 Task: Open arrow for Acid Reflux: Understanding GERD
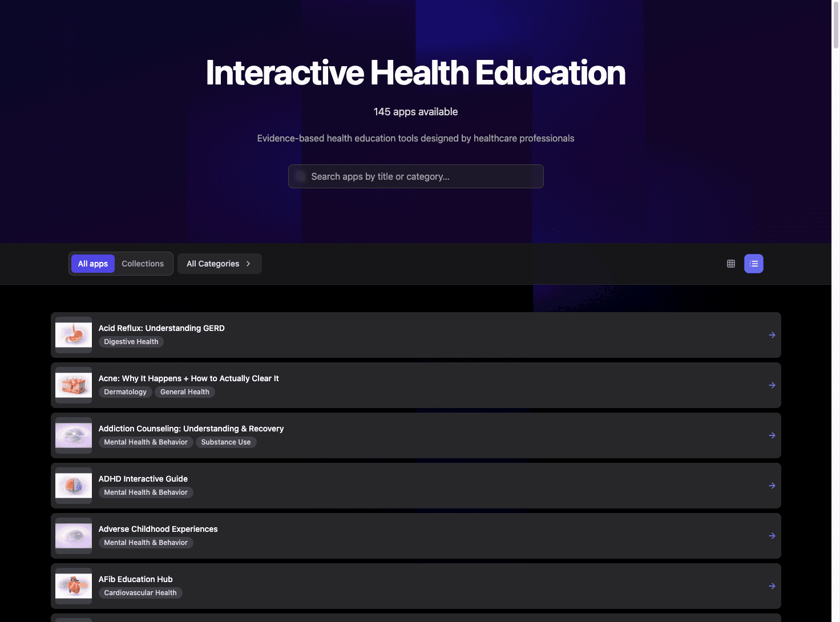pos(772,335)
